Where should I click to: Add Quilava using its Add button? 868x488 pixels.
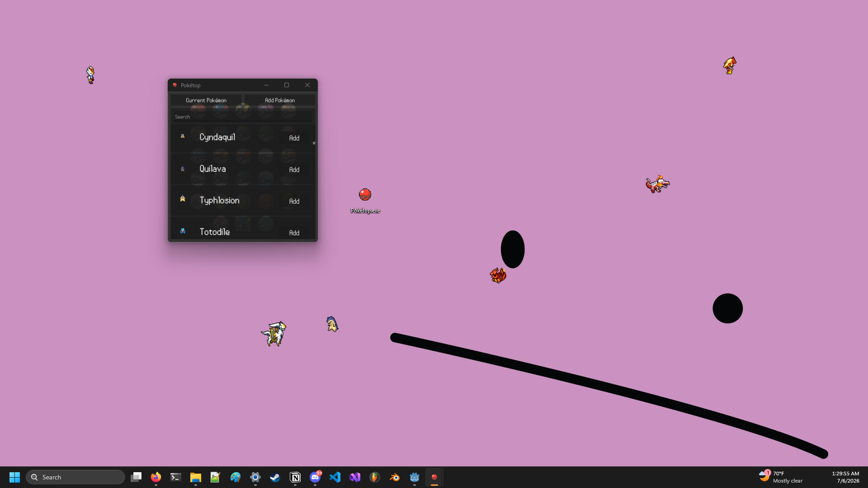coord(294,169)
